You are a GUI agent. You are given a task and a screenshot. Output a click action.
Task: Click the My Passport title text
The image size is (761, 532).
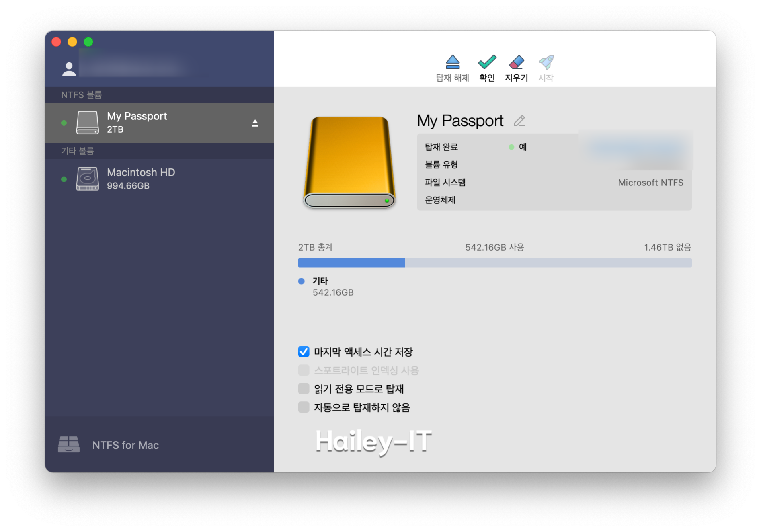point(460,121)
